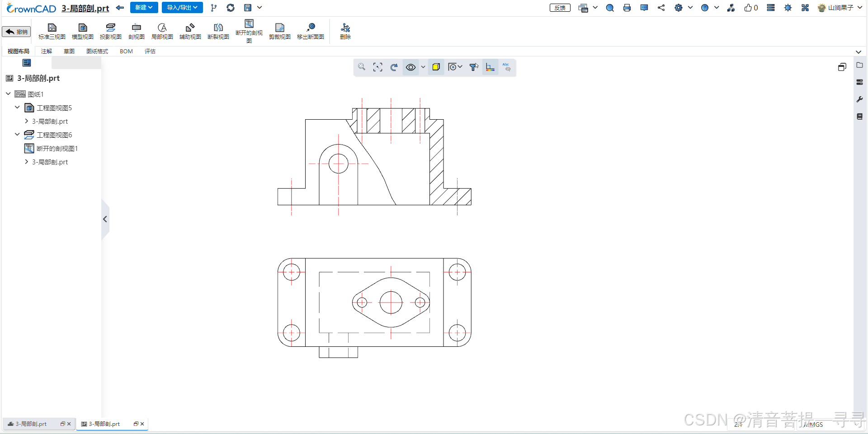Viewport: 868px width, 434px height.
Task: Collapse the 图纸1 tree node
Action: pos(8,94)
